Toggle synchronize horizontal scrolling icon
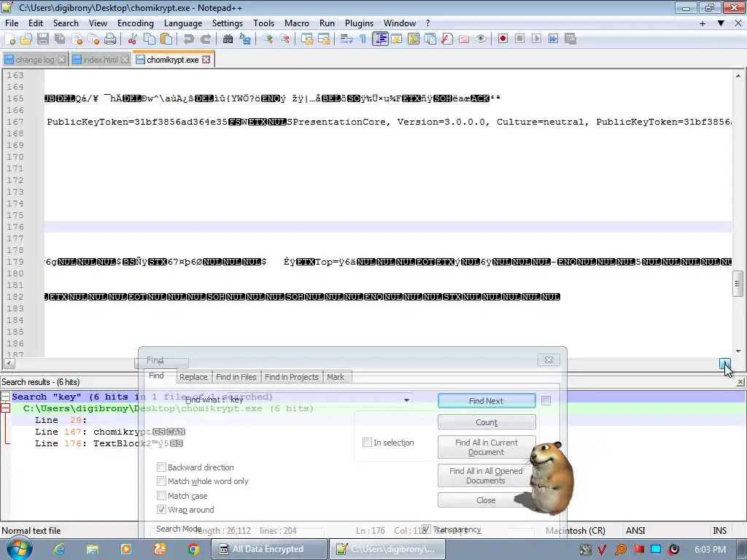The height and width of the screenshot is (560, 747). [324, 39]
